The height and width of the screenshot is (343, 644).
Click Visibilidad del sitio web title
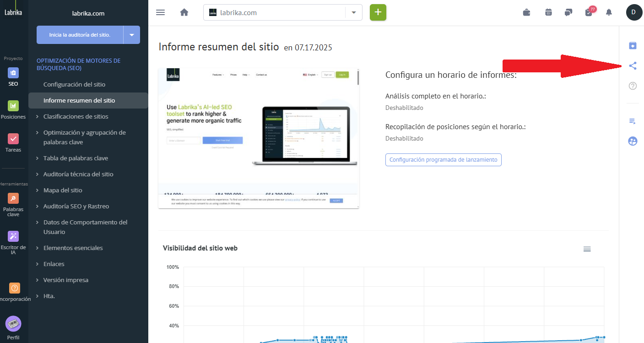click(x=200, y=248)
